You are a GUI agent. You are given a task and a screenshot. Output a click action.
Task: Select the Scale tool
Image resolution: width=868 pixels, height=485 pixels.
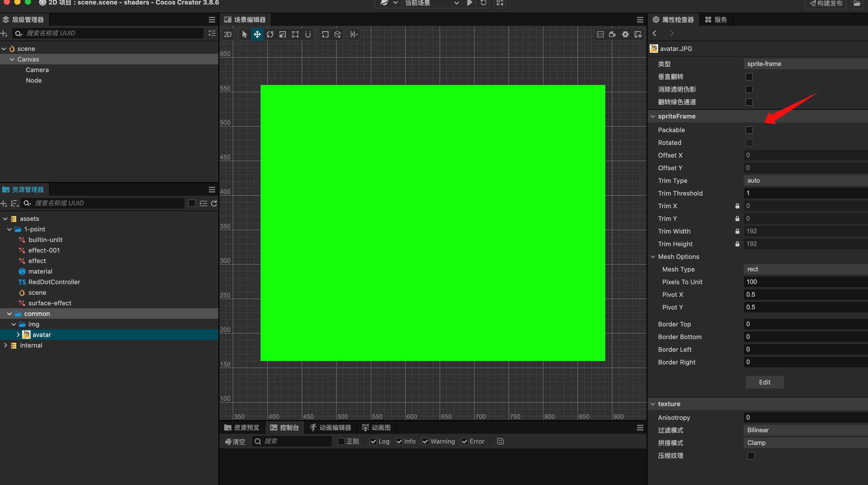(283, 34)
